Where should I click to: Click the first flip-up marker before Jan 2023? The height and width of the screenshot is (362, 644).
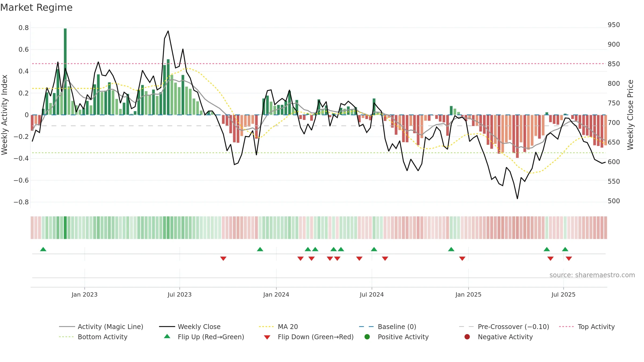(43, 249)
